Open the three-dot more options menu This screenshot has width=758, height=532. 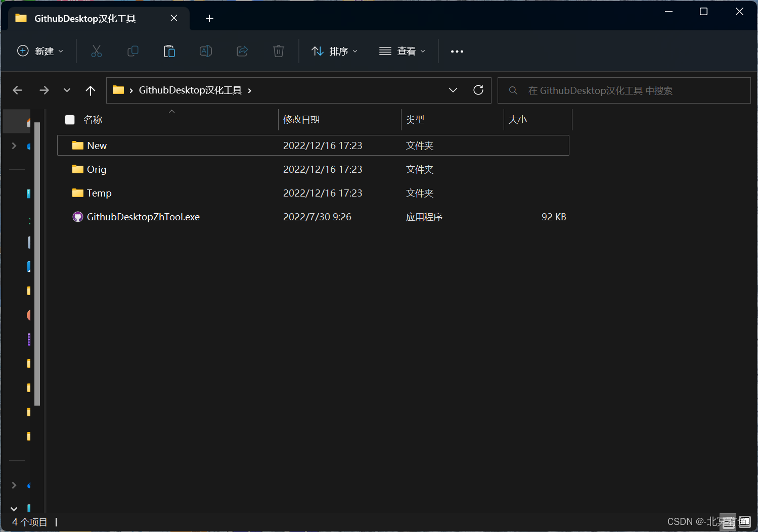457,52
